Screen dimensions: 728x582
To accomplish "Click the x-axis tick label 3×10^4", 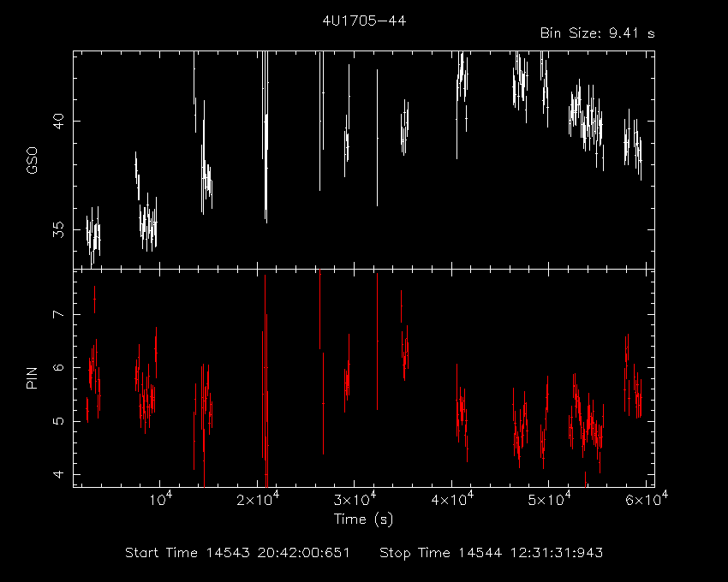I will (x=355, y=499).
